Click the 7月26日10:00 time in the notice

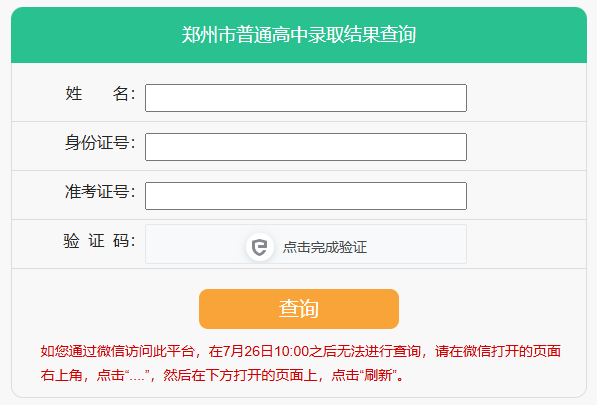click(265, 351)
